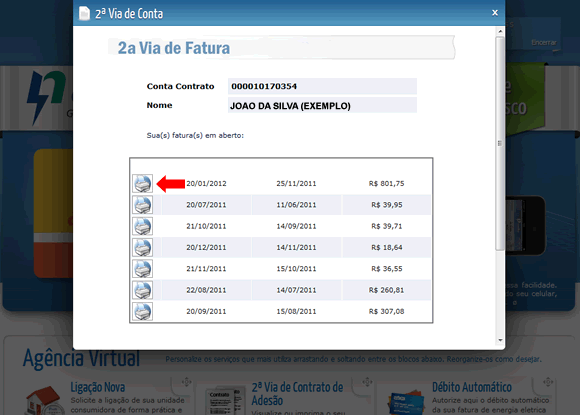Print the invoice due 22/08/2011
This screenshot has width=580, height=415.
click(142, 290)
